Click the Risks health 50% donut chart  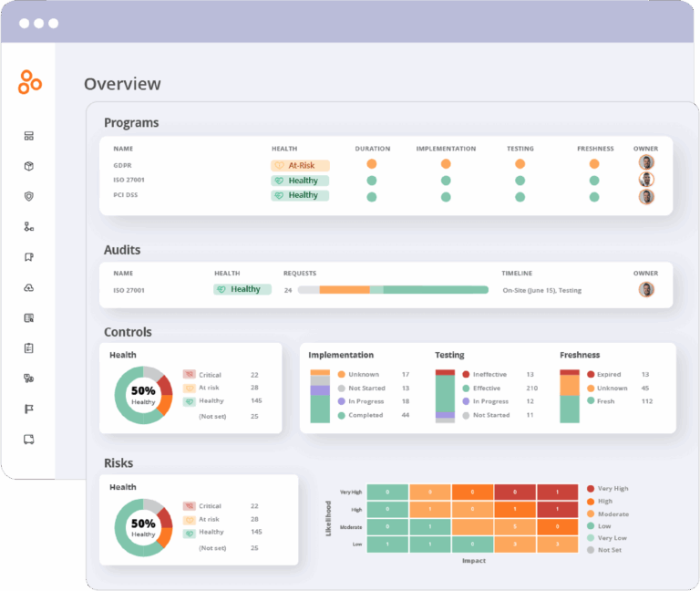(x=143, y=527)
